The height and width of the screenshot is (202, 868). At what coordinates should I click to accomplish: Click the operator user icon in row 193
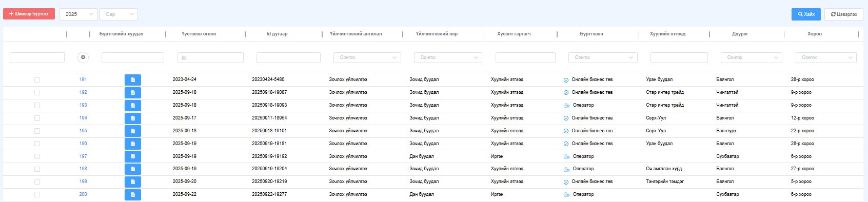coord(567,106)
